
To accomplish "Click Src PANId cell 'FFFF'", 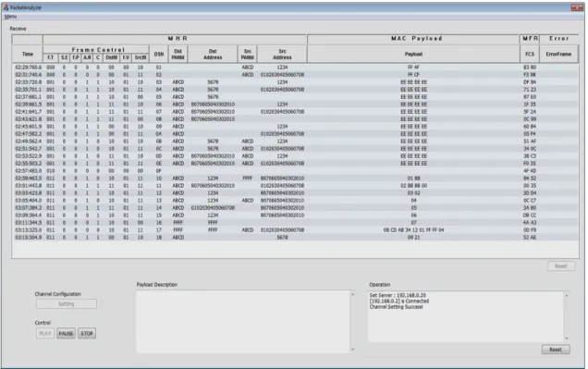I will pyautogui.click(x=248, y=178).
